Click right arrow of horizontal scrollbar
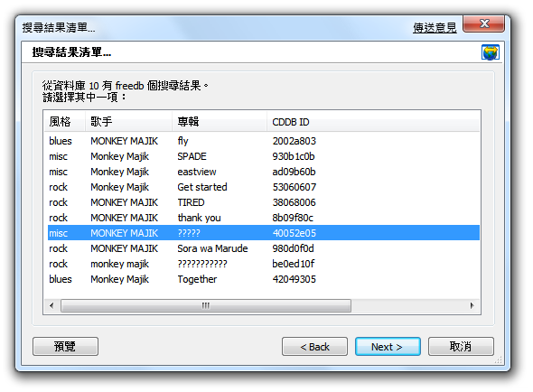Screen dimensions: 533x392 [472, 305]
